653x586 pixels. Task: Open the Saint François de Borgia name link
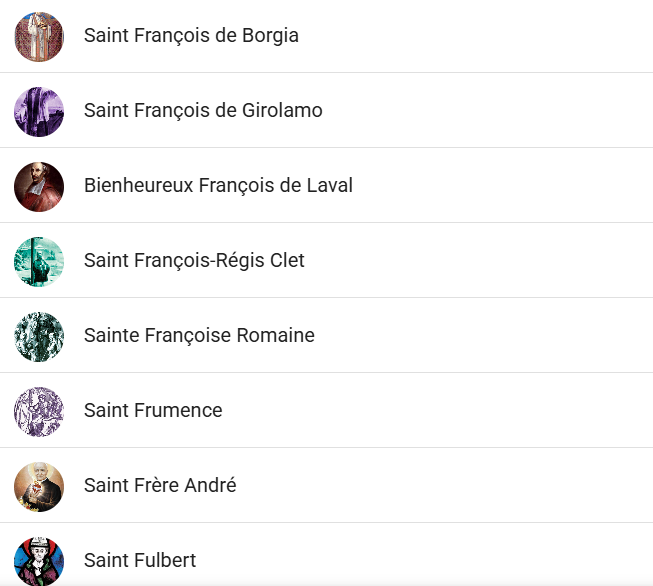[191, 36]
